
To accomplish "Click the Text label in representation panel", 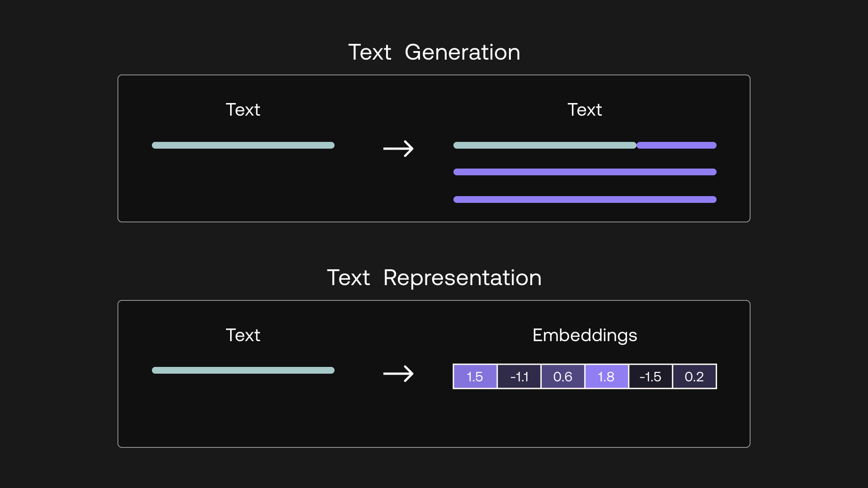I will pos(243,335).
